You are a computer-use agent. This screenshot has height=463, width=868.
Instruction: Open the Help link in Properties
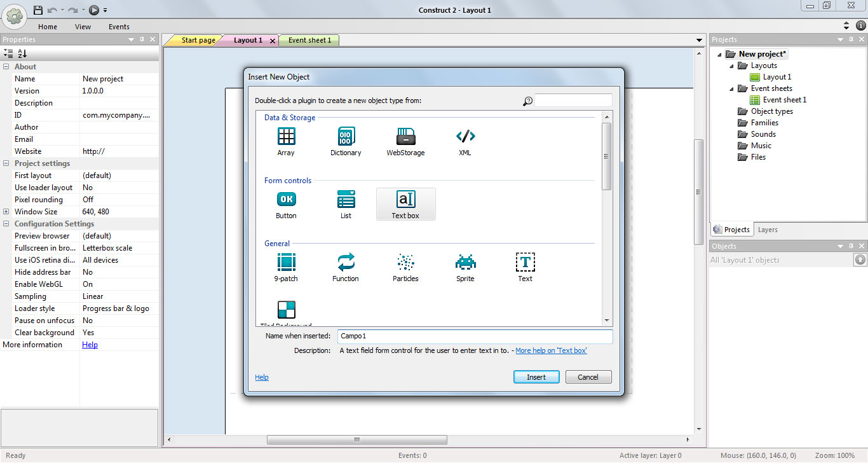tap(90, 345)
